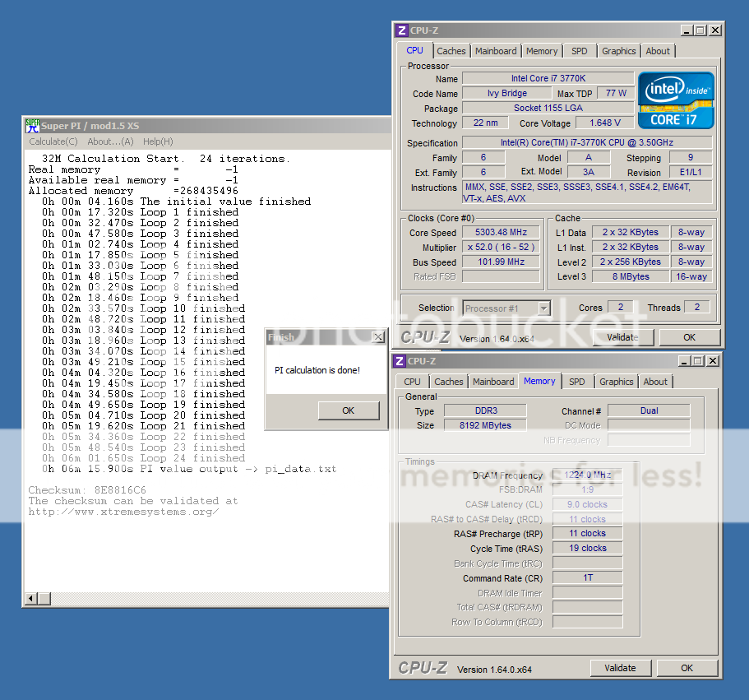Click OK on the Finish dialog
The height and width of the screenshot is (700, 749).
[348, 410]
